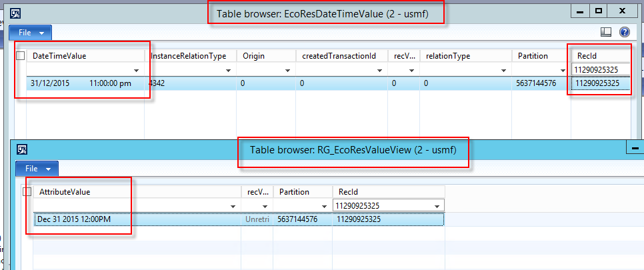Tick select-all checkbox beside AttributeValue header
This screenshot has height=270, width=644.
tap(27, 192)
